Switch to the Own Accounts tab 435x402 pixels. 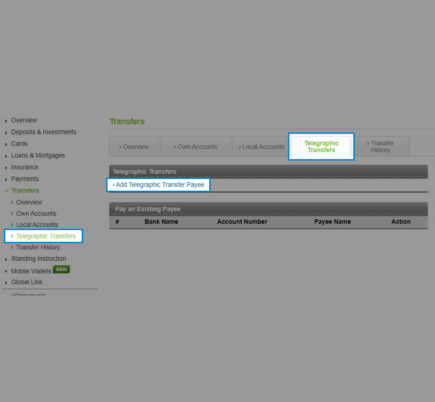tap(195, 147)
